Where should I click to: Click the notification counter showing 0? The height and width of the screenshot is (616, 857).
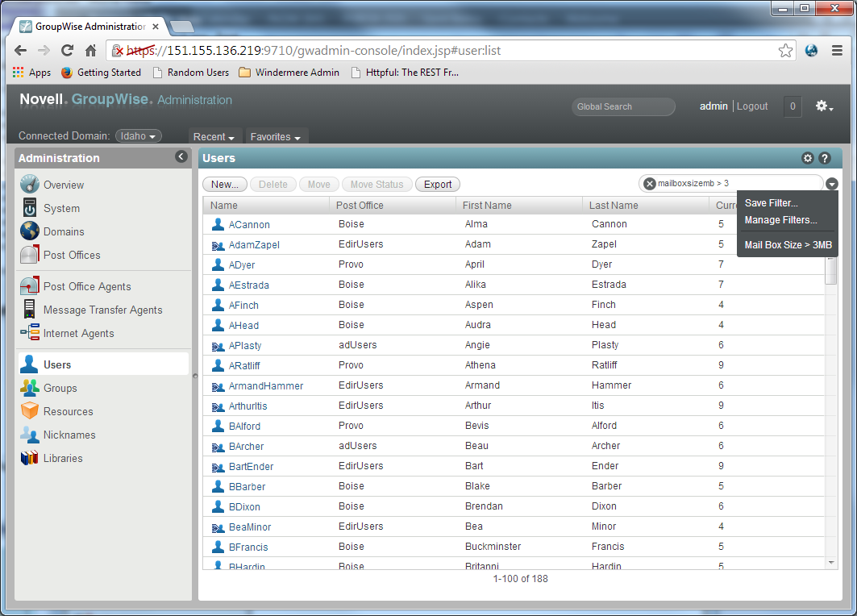point(793,106)
